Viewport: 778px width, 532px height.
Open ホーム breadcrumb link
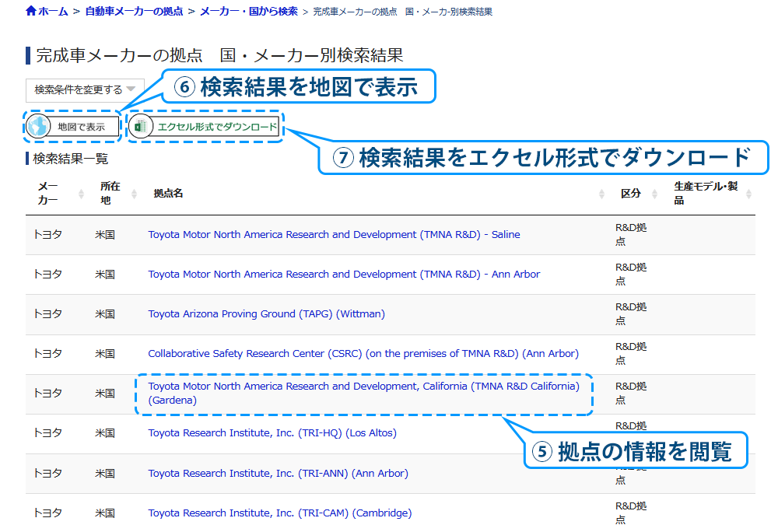[53, 11]
